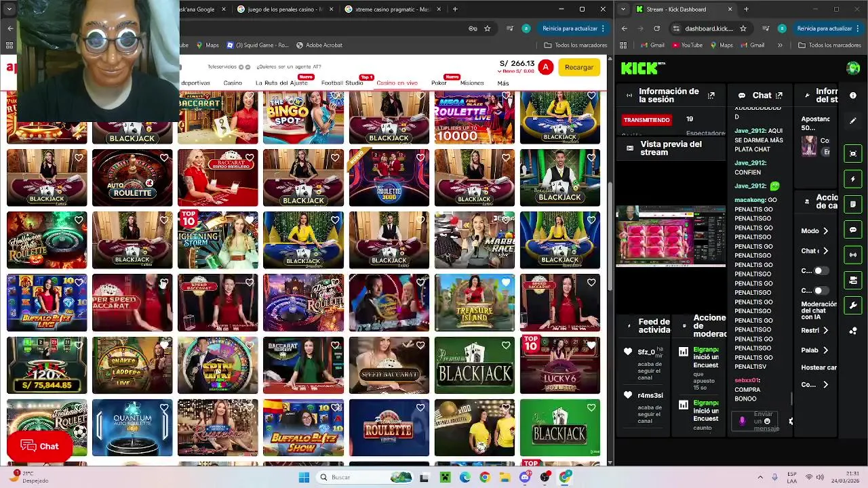
Task: Open the Kick info panel icon in sidebar
Action: 853,96
